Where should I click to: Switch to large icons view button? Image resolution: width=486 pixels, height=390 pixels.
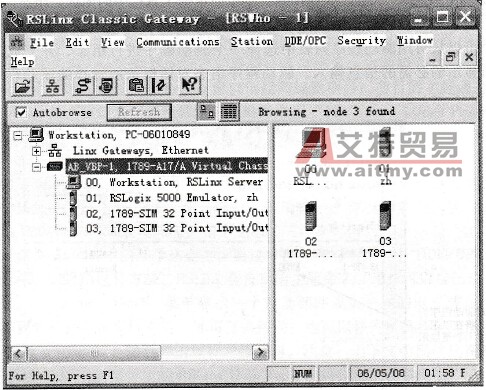(207, 112)
